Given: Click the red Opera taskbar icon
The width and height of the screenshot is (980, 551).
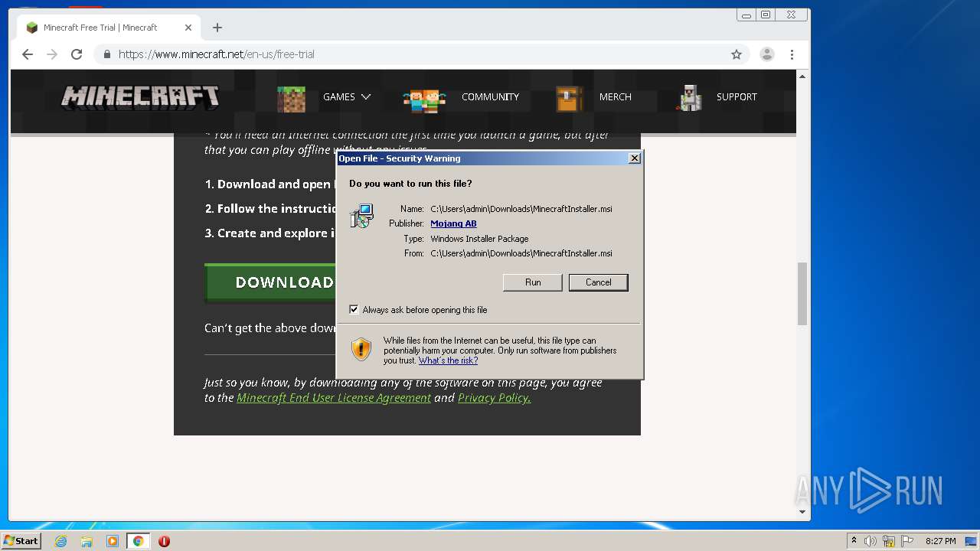Looking at the screenshot, I should [164, 541].
